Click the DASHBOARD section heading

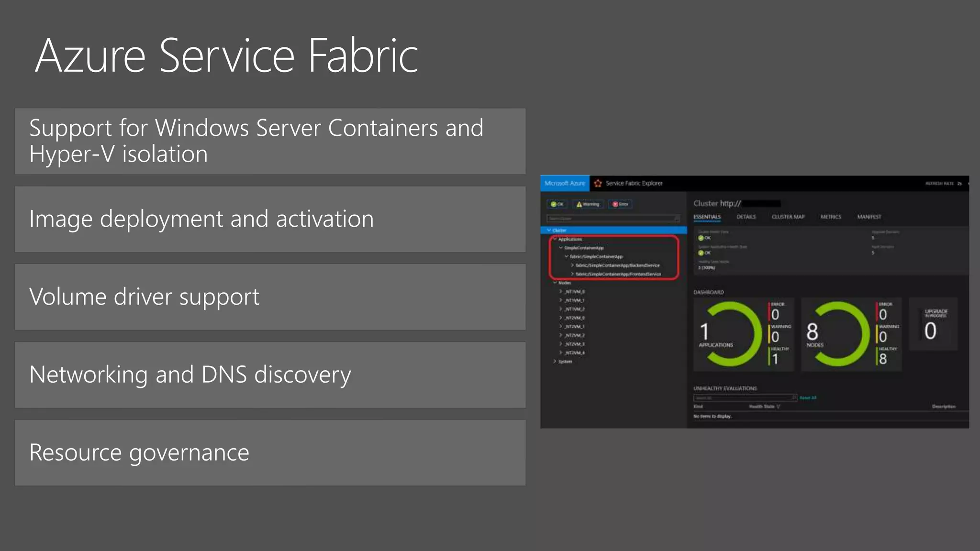coord(709,292)
